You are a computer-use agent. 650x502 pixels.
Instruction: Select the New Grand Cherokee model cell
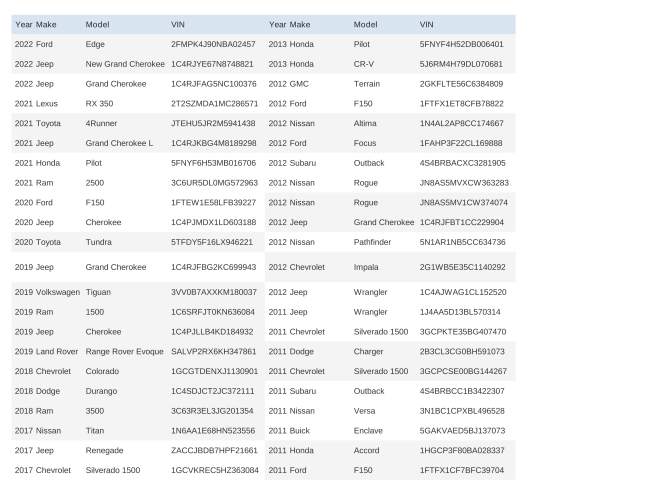pyautogui.click(x=125, y=64)
